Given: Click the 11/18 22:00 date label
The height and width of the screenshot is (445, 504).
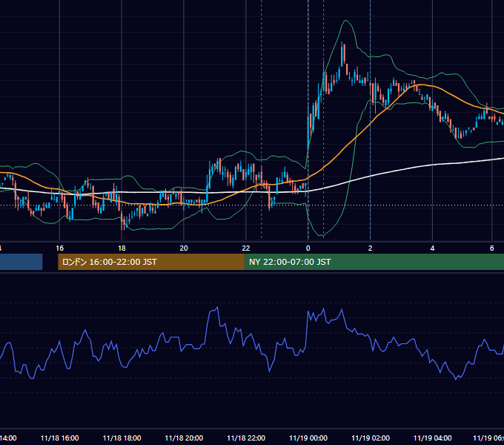Looking at the screenshot, I should click(246, 438).
